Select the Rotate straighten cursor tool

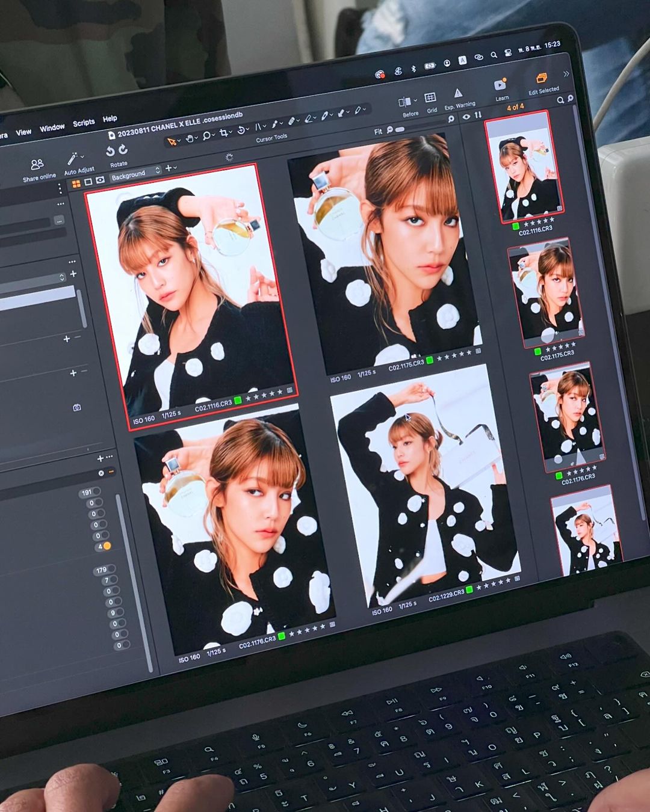pyautogui.click(x=241, y=131)
